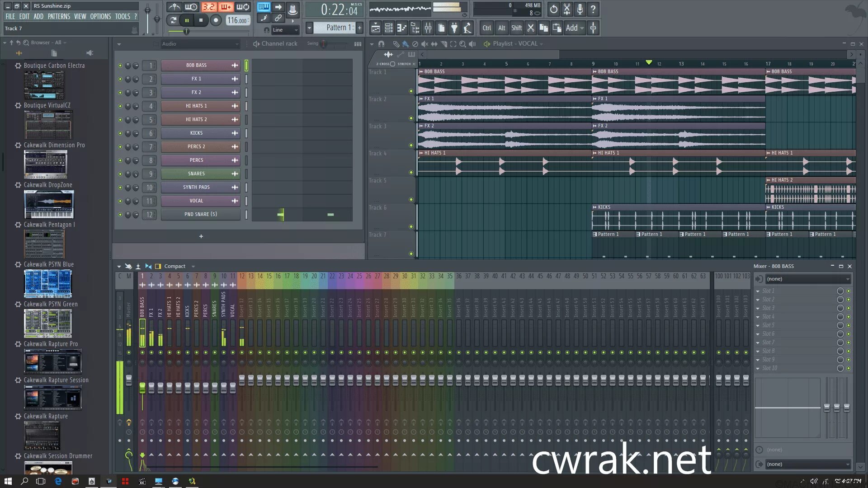
Task: Open the mixer view toolbar icon
Action: (x=428, y=28)
